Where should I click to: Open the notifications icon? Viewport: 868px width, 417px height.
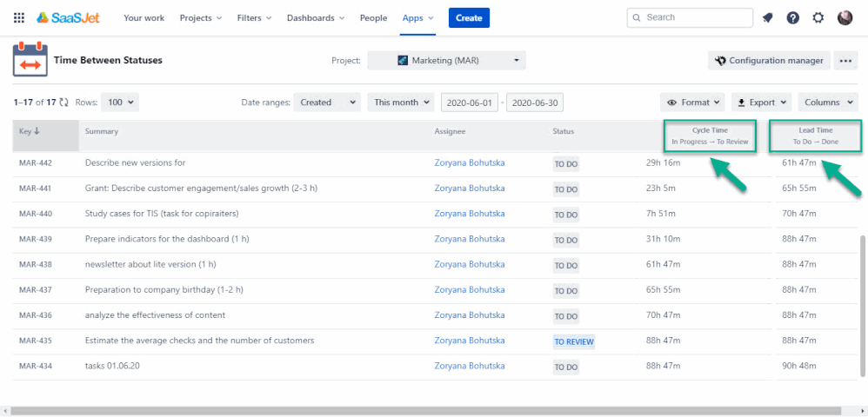(x=767, y=17)
